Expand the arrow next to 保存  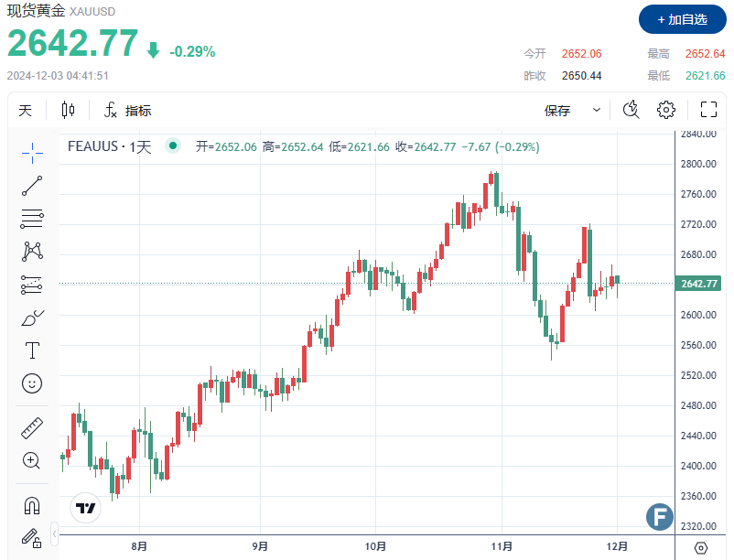pyautogui.click(x=597, y=111)
